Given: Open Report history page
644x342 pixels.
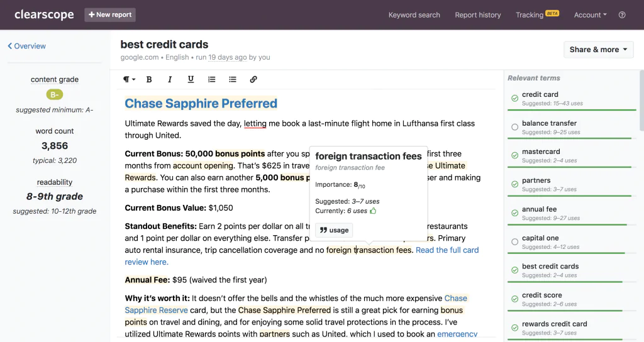Looking at the screenshot, I should point(478,15).
